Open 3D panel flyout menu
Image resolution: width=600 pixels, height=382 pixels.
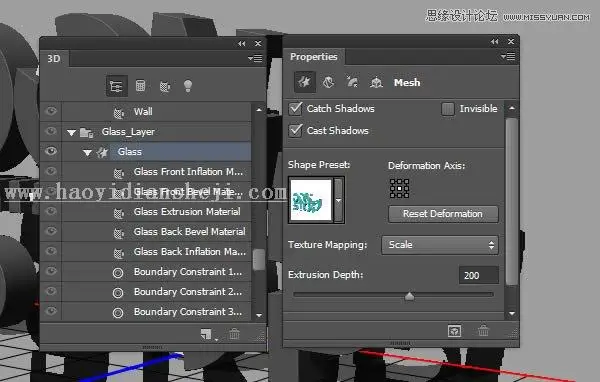[255, 59]
